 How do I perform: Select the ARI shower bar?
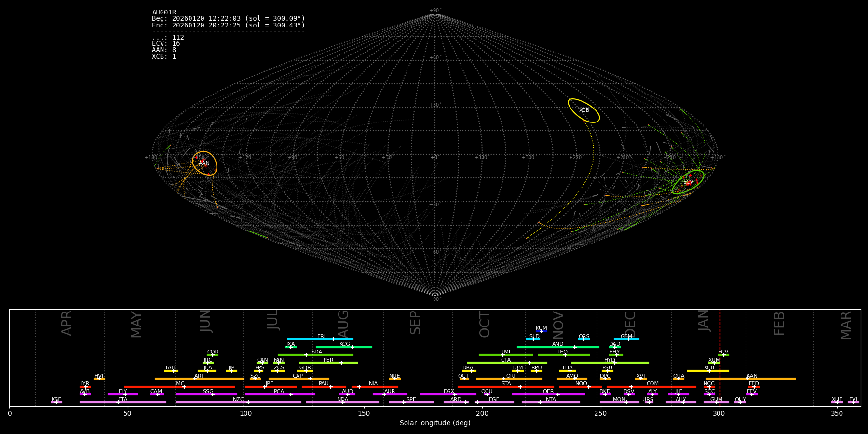200,379
